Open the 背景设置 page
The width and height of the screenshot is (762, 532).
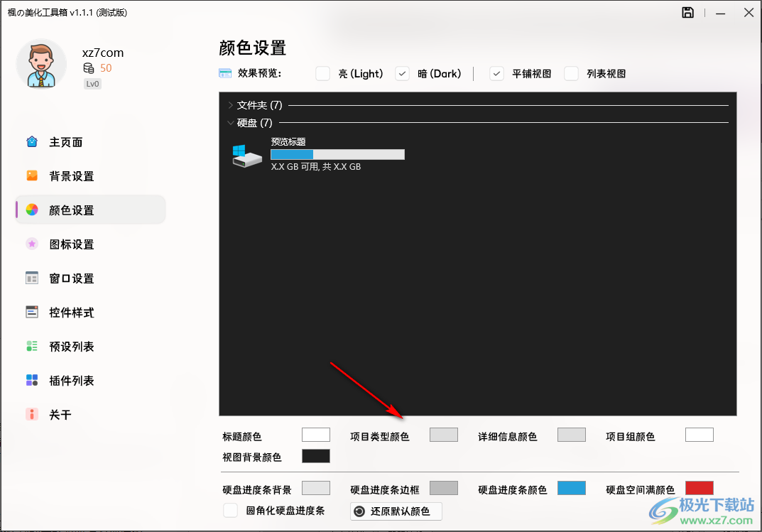coord(90,176)
